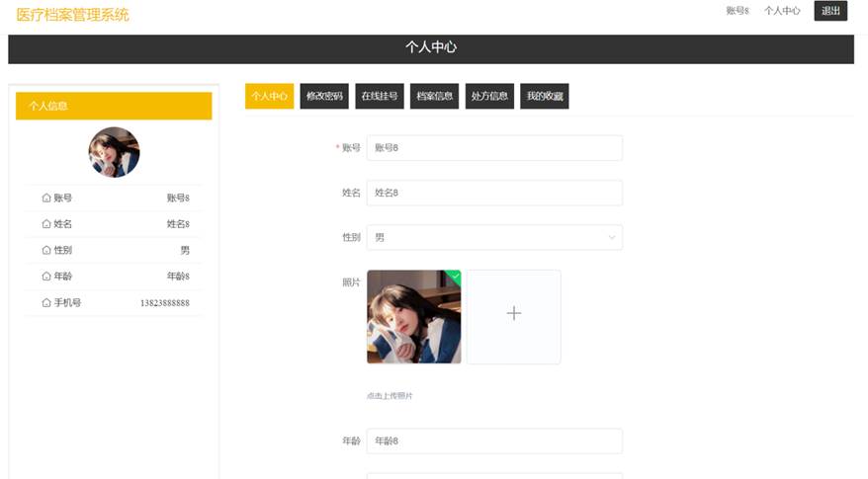Click the home icon beside 手机号 row

click(46, 302)
